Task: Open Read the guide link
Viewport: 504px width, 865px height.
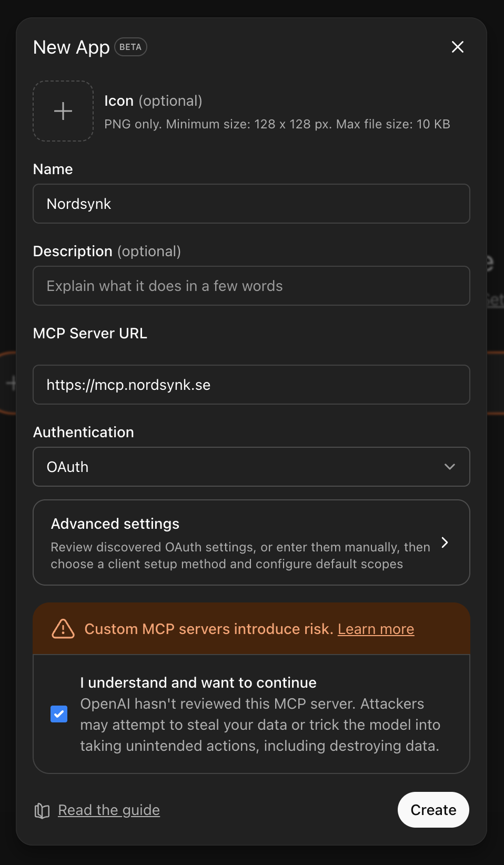Action: click(x=109, y=810)
